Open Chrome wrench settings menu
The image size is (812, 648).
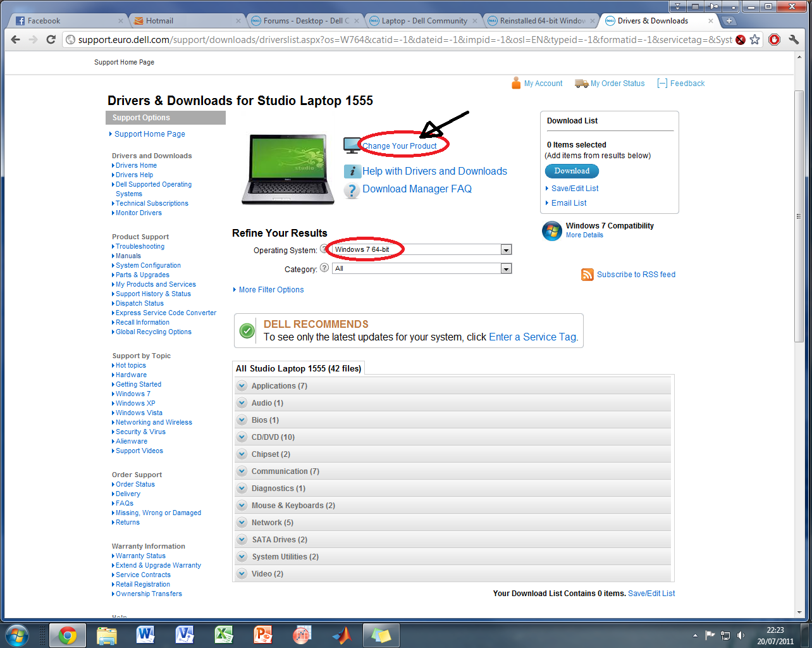(794, 39)
